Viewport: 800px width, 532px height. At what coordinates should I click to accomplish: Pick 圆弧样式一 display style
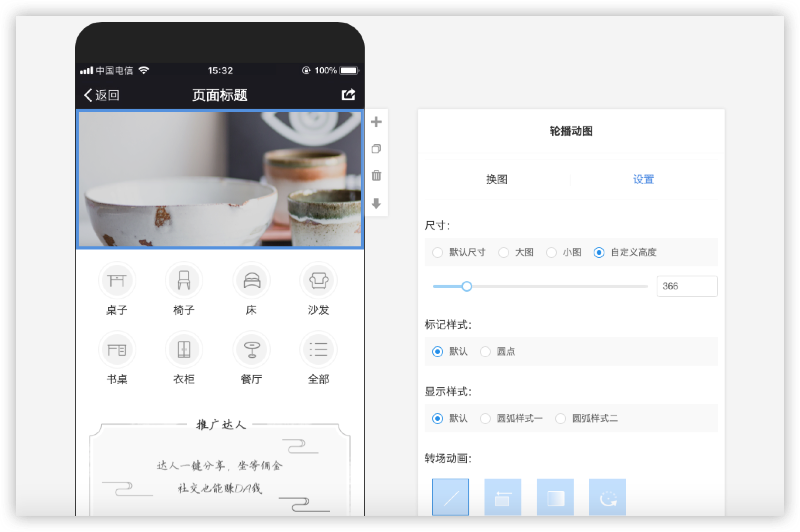tap(485, 418)
